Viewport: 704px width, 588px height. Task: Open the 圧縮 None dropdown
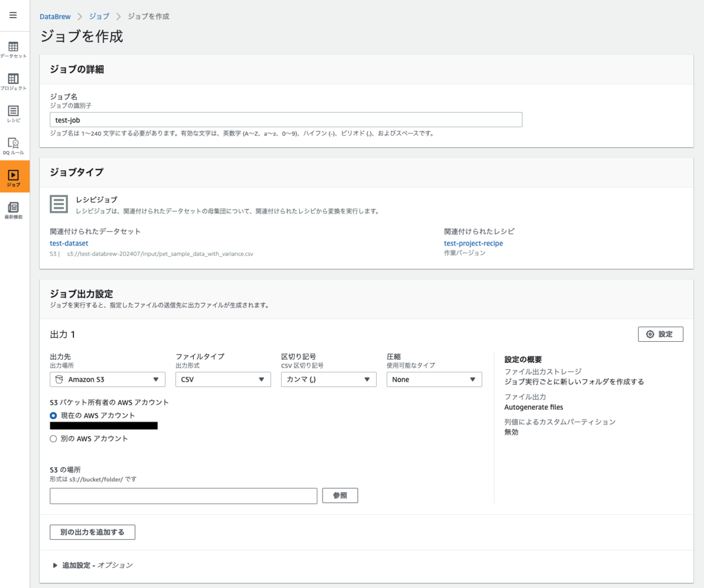[434, 379]
